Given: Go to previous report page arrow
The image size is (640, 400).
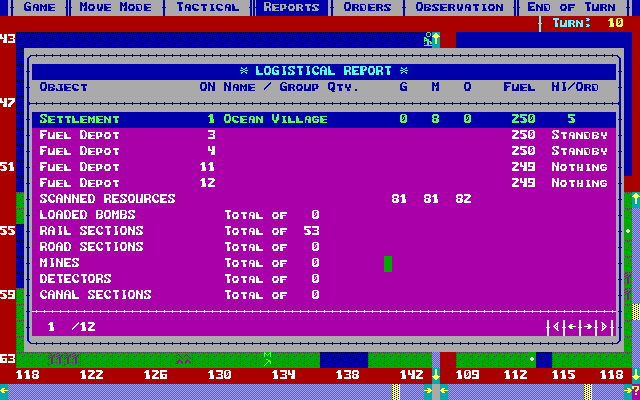Looking at the screenshot, I should click(x=572, y=327).
